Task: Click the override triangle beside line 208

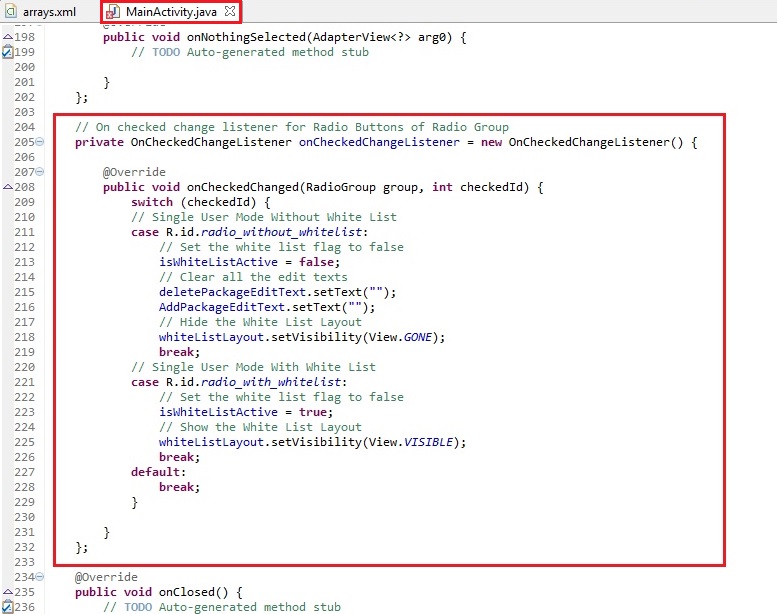Action: (x=7, y=187)
